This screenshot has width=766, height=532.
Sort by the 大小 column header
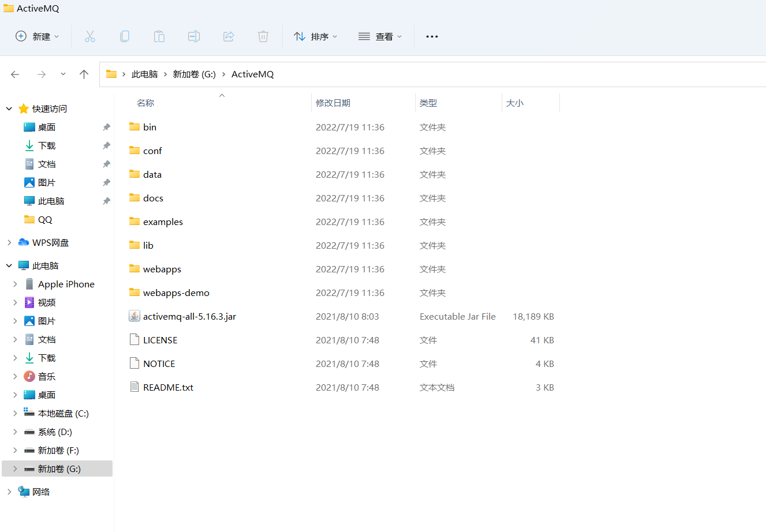(515, 103)
